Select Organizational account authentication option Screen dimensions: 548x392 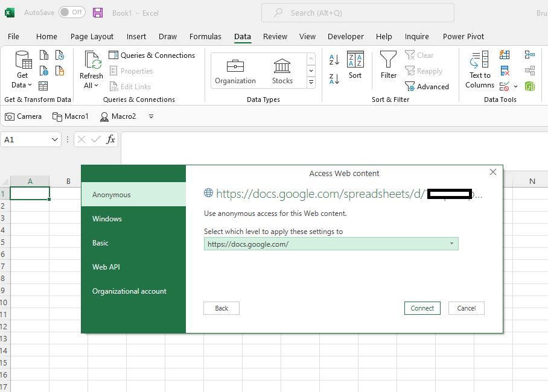(133, 291)
